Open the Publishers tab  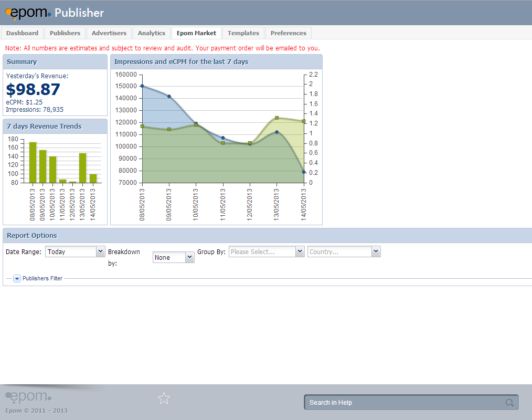pyautogui.click(x=65, y=33)
